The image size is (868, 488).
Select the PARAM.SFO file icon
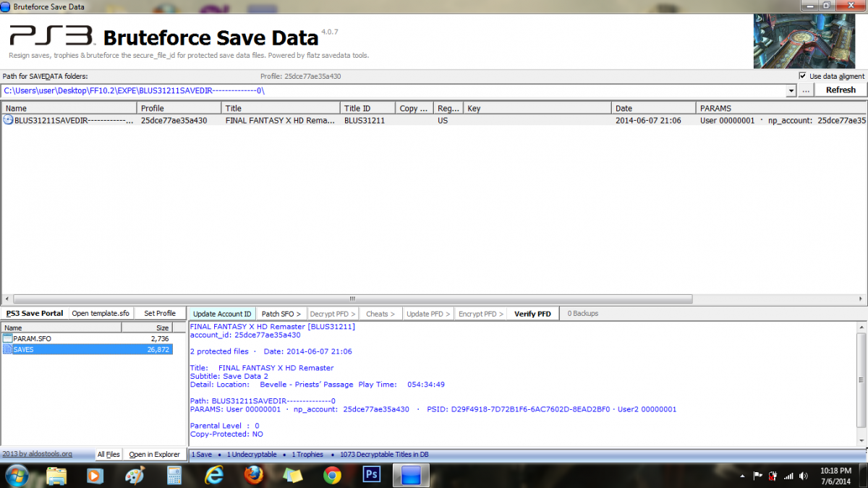coord(8,338)
